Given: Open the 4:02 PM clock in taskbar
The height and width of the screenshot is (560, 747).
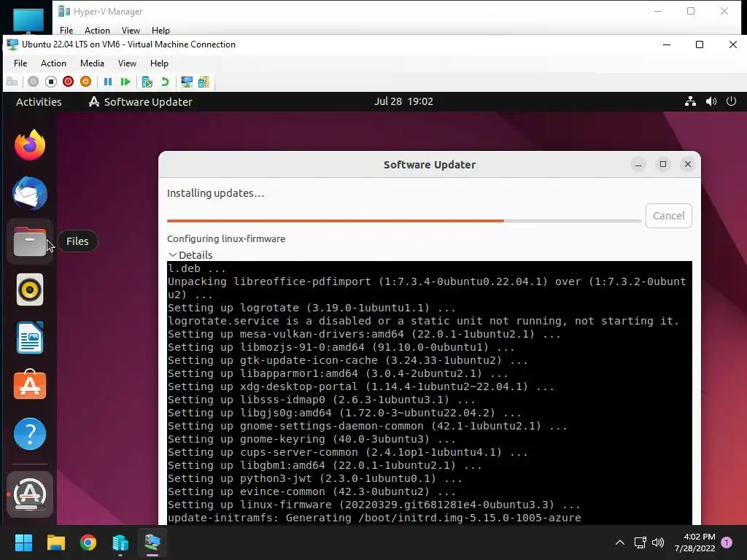Looking at the screenshot, I should [695, 542].
